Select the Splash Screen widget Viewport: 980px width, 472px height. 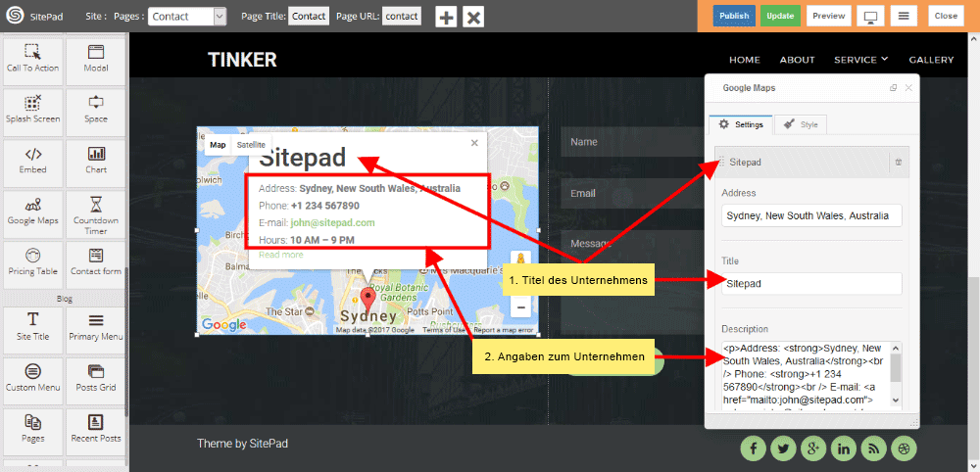[32, 113]
